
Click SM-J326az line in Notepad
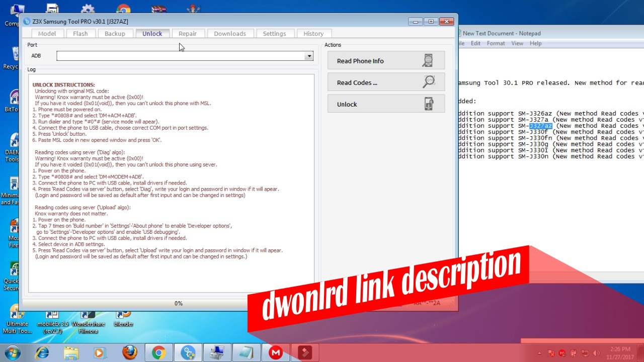(551, 114)
